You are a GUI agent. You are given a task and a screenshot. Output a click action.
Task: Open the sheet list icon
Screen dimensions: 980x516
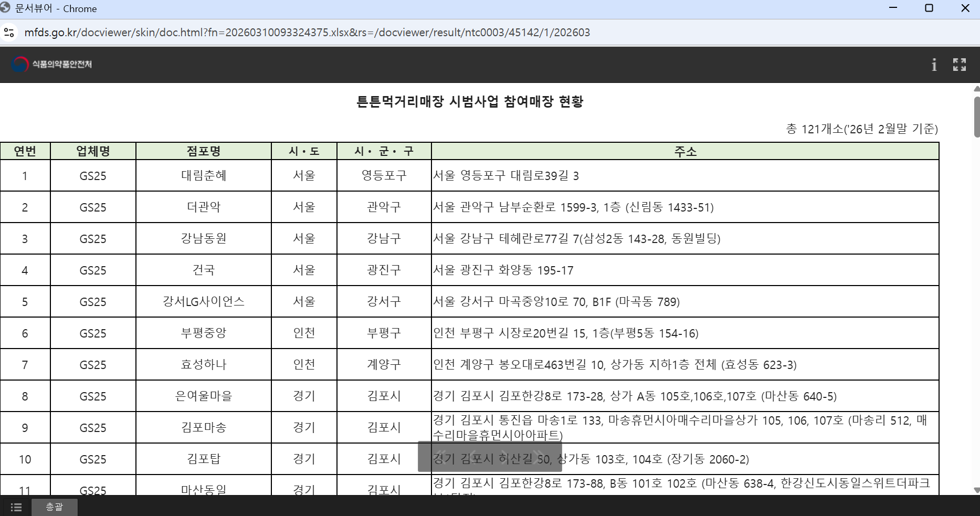point(16,507)
